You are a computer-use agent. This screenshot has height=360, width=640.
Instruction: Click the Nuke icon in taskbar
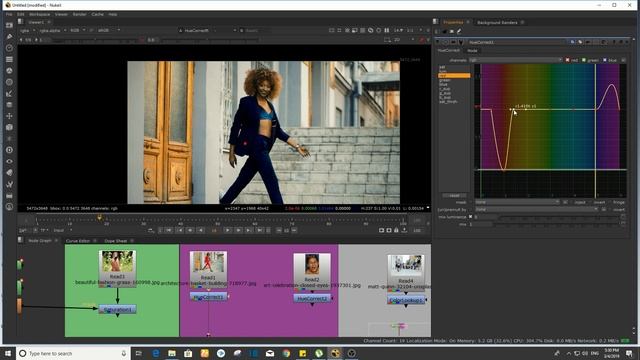[x=335, y=353]
